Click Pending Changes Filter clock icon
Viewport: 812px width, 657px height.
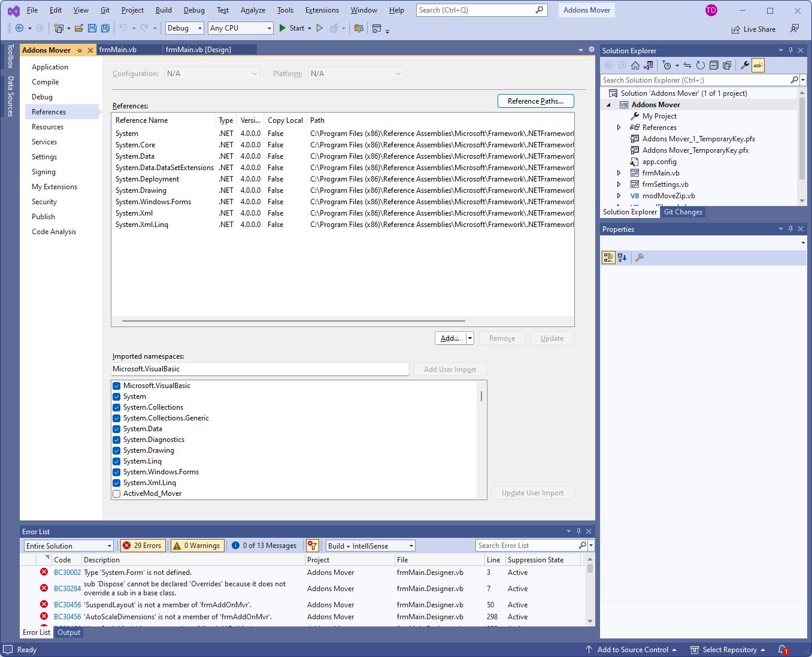666,65
